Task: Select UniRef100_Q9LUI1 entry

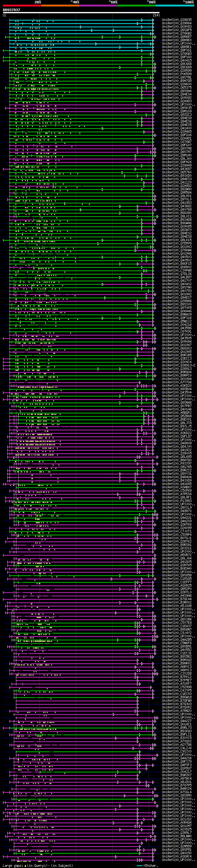Action: click(176, 216)
